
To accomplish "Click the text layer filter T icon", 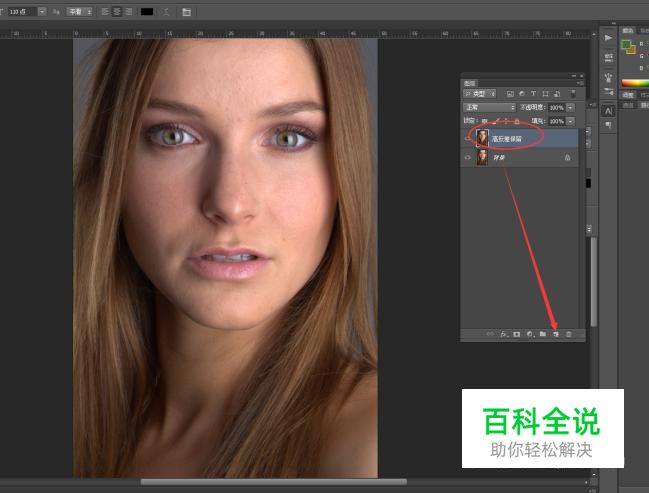I will pos(533,93).
